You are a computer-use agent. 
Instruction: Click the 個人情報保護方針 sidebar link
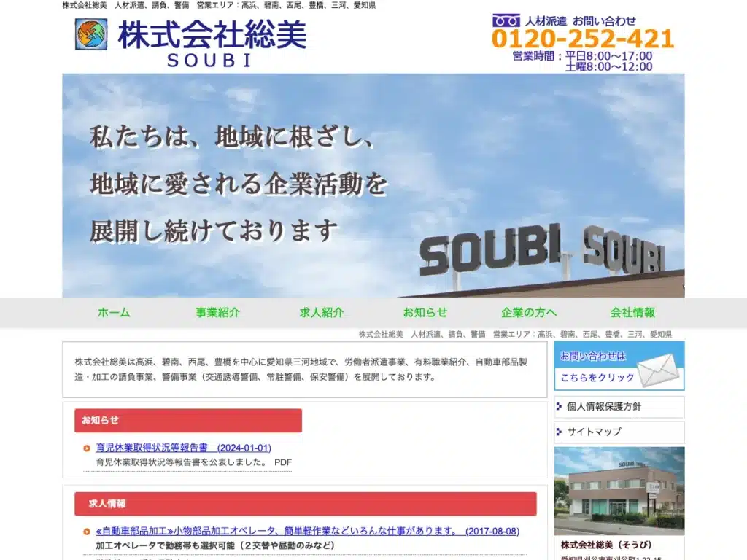[x=619, y=407]
